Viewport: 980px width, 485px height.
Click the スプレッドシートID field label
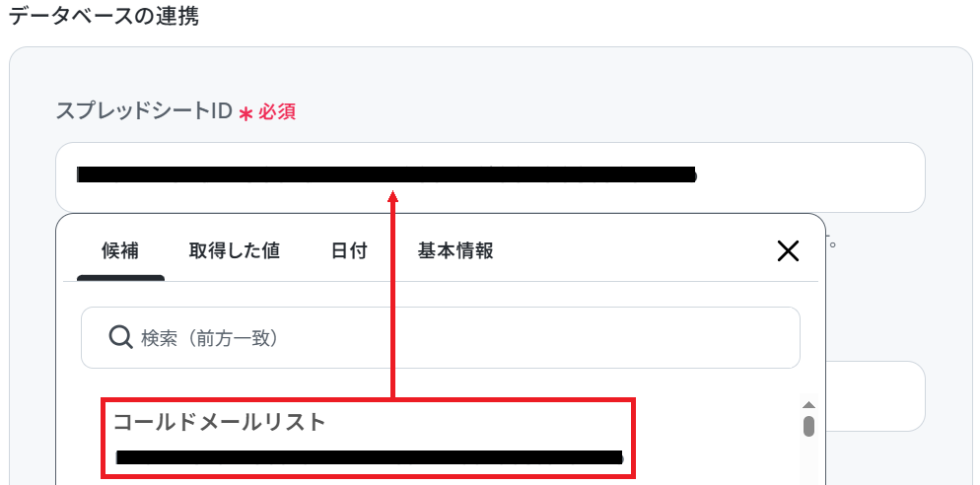[144, 111]
